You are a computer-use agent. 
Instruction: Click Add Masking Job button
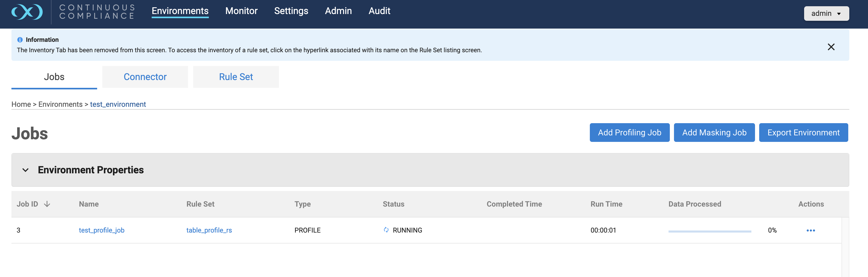click(714, 133)
